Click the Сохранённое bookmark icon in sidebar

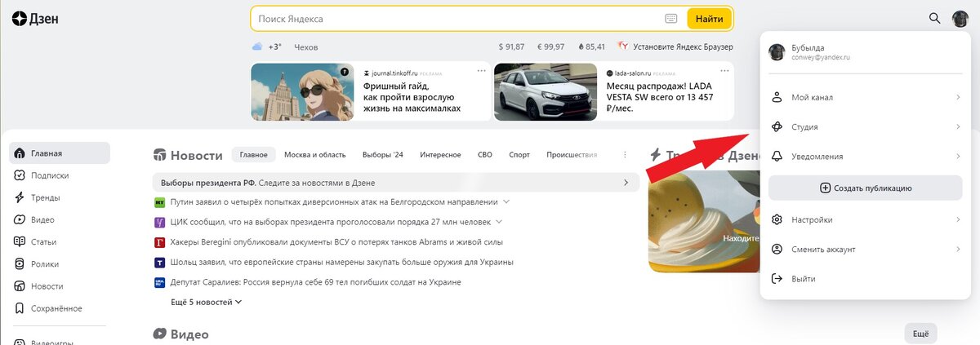pos(20,308)
